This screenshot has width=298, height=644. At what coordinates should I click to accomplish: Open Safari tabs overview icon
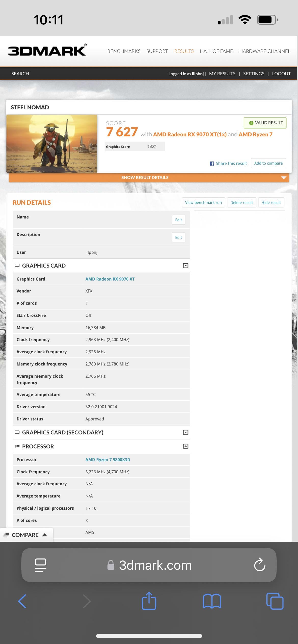point(275,601)
